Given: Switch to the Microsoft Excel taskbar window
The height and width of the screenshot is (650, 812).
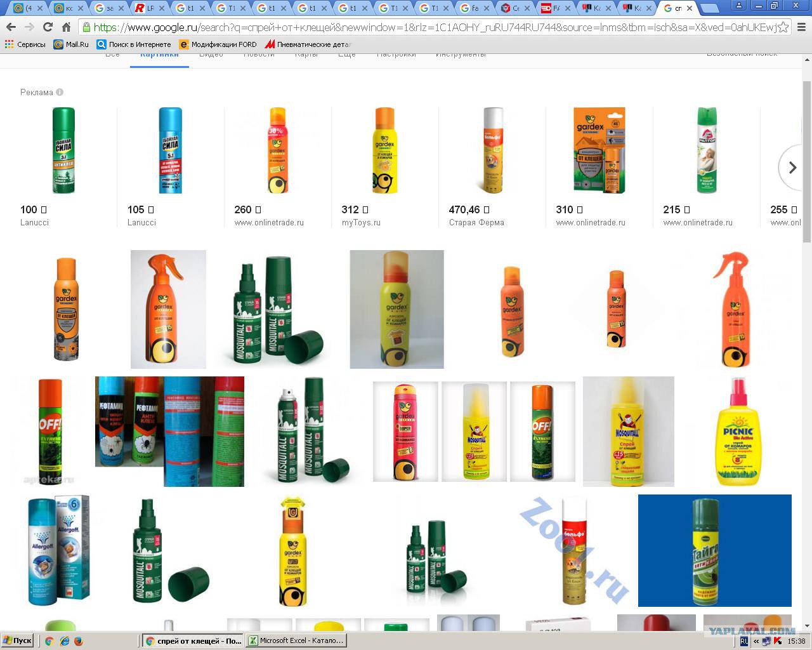Looking at the screenshot, I should (x=296, y=641).
